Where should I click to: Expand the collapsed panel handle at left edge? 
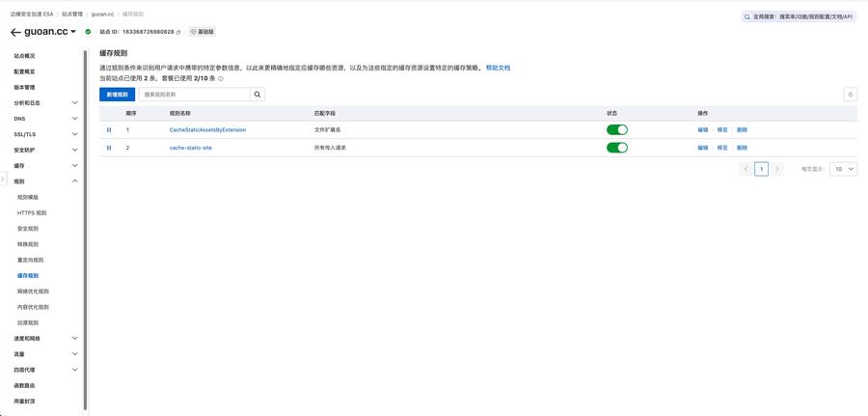[x=3, y=180]
